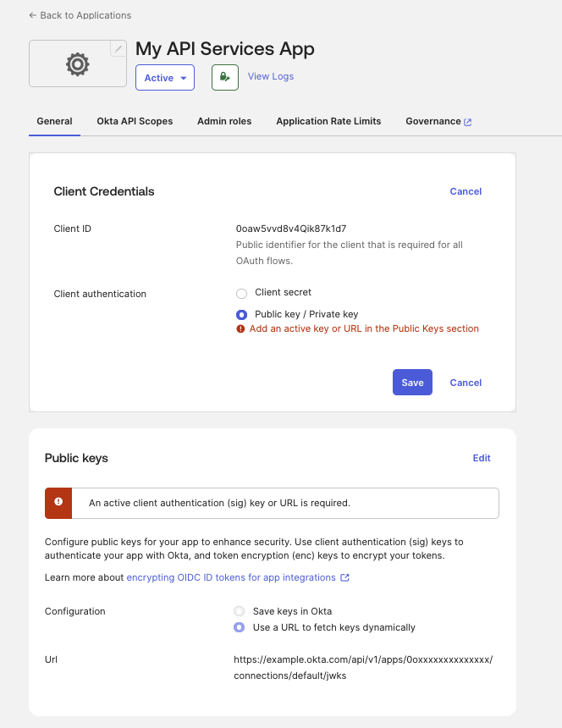Click the Client Credentials heading
562x728 pixels.
[x=104, y=191]
